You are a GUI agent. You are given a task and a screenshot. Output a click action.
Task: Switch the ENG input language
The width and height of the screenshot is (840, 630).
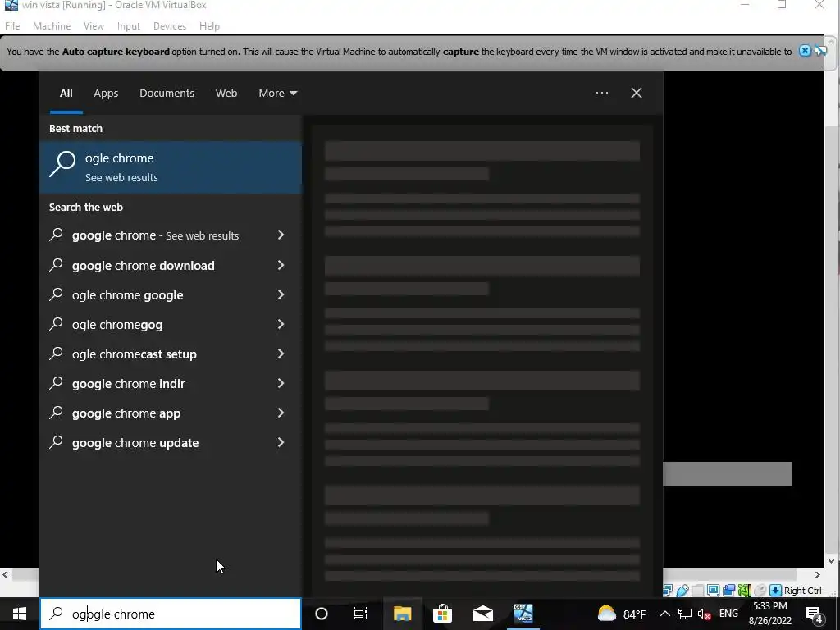[x=728, y=614]
